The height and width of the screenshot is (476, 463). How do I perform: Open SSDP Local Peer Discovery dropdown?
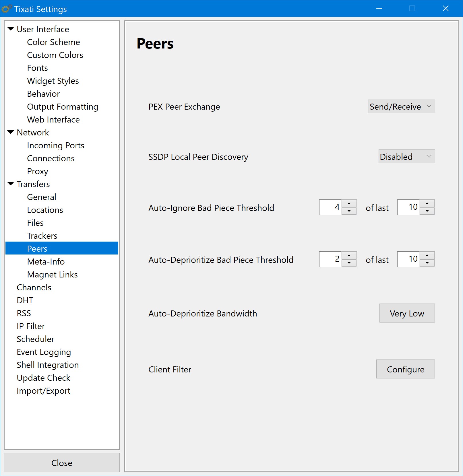(x=407, y=156)
